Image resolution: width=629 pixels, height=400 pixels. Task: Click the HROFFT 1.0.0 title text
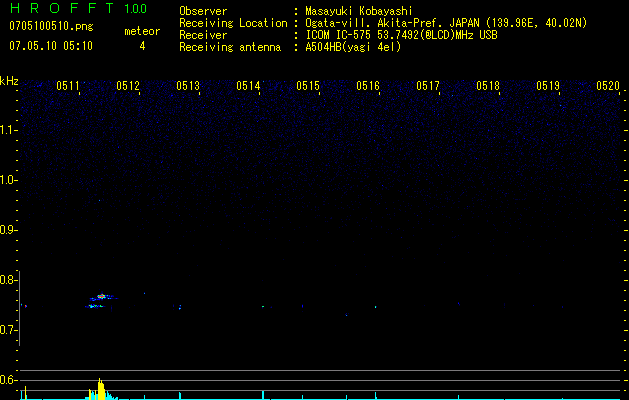79,8
